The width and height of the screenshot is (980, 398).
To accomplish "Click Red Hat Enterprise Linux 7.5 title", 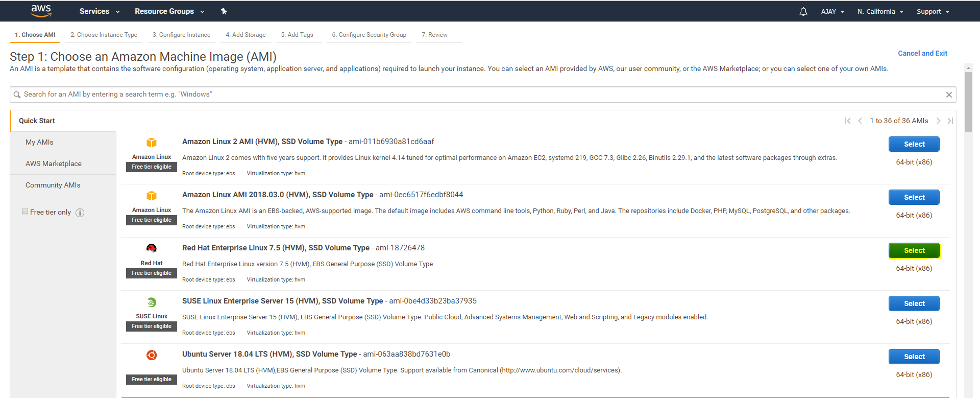I will [x=276, y=248].
